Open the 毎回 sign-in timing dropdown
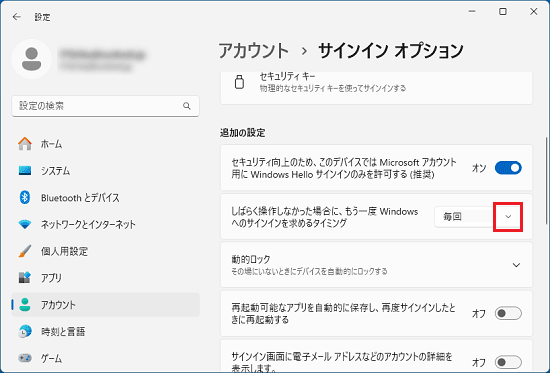Viewport: 550px width, 373px height. (478, 217)
